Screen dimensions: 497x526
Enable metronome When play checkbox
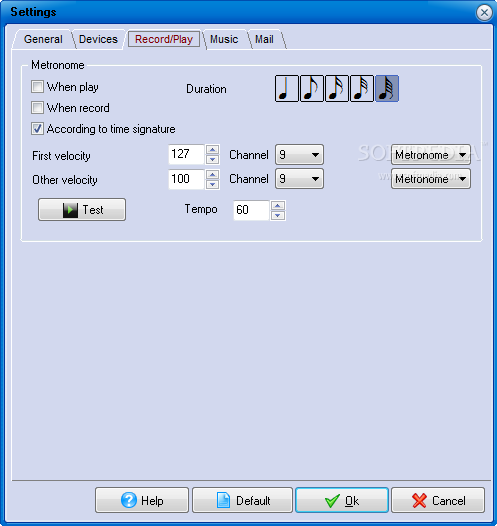pos(37,87)
